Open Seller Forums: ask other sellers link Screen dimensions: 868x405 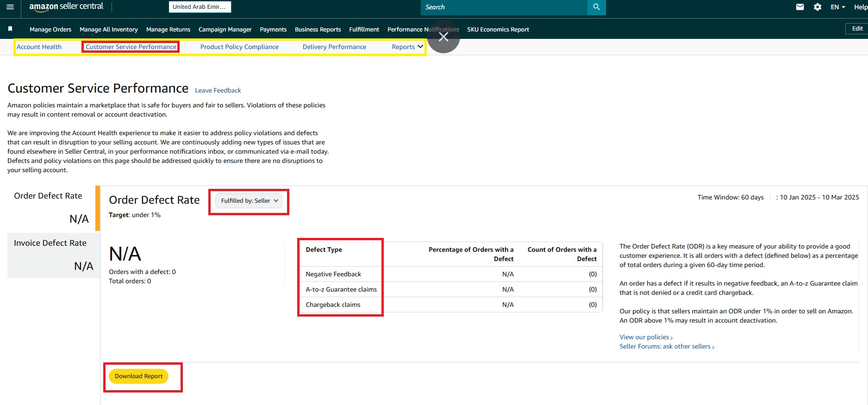point(667,346)
